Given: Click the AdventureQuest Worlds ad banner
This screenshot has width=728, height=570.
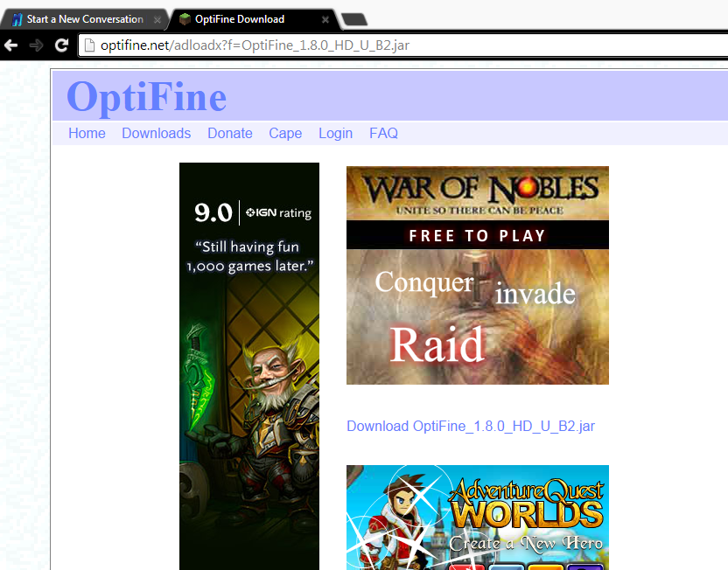Looking at the screenshot, I should tap(477, 518).
